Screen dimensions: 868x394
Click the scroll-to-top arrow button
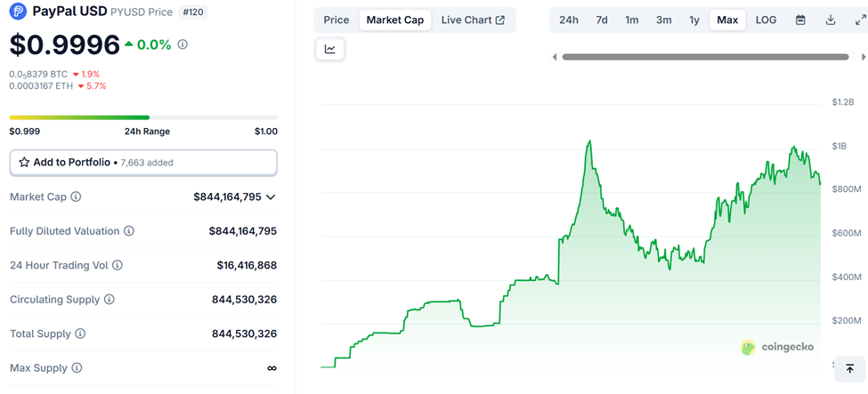pyautogui.click(x=849, y=368)
